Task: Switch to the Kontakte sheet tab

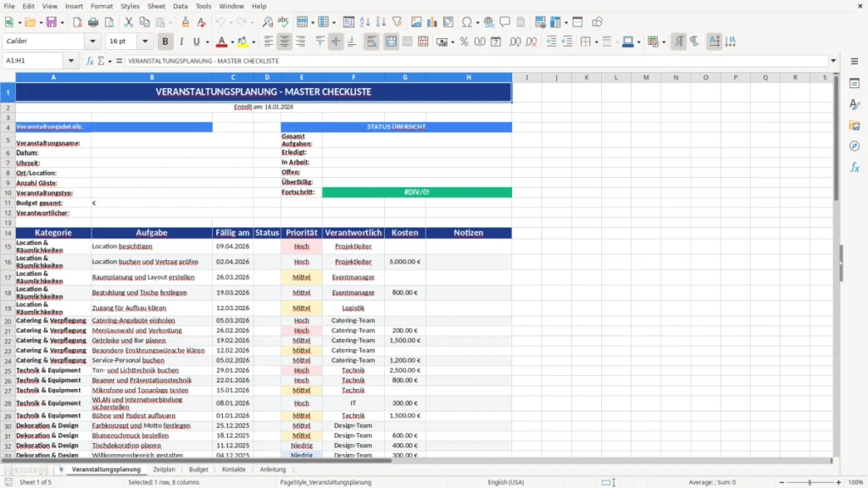Action: [x=234, y=469]
